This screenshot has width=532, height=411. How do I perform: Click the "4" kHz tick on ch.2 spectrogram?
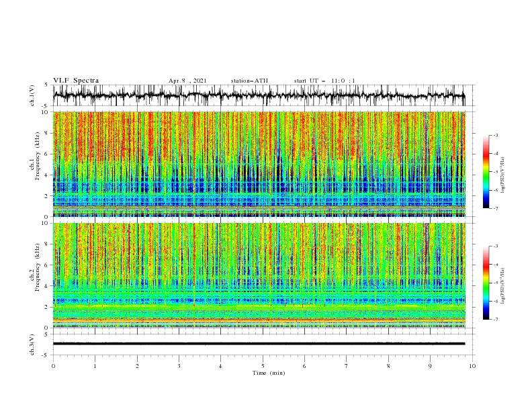(47, 286)
